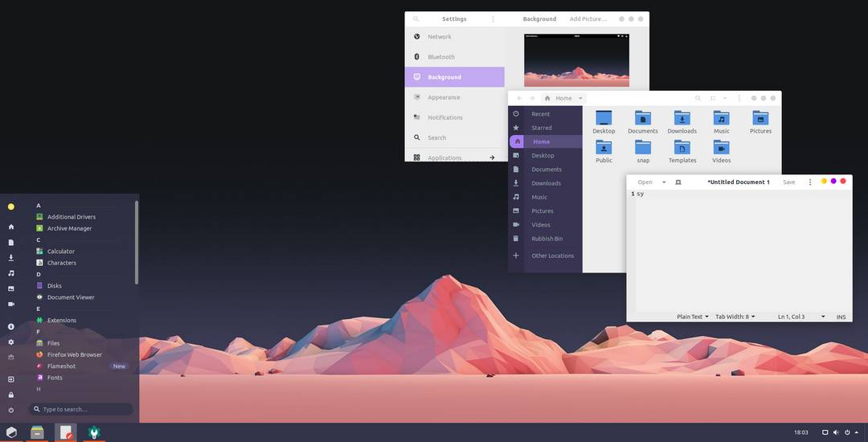Click the 18:03 clock in taskbar
Screen dimensions: 868x442
[801, 432]
